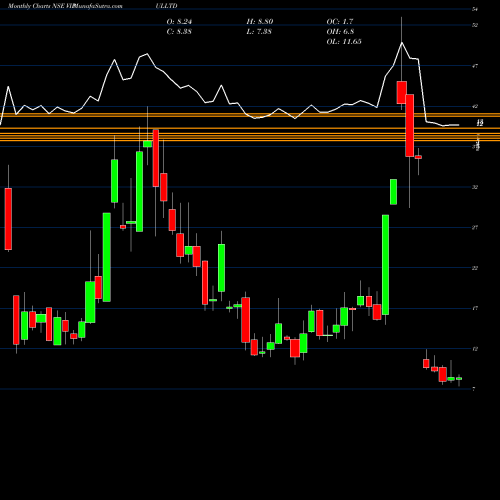
Task: Click the price axis label 22
Action: [475, 268]
